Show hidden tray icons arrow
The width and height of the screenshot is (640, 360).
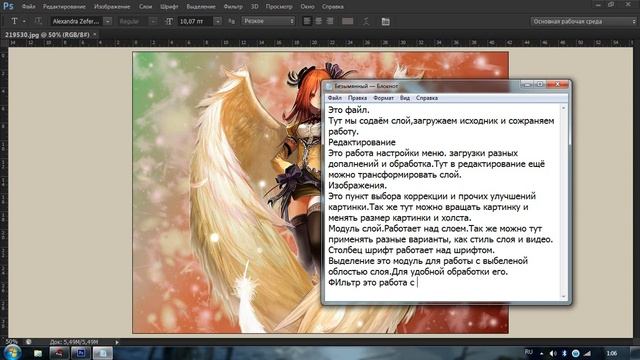(542, 353)
